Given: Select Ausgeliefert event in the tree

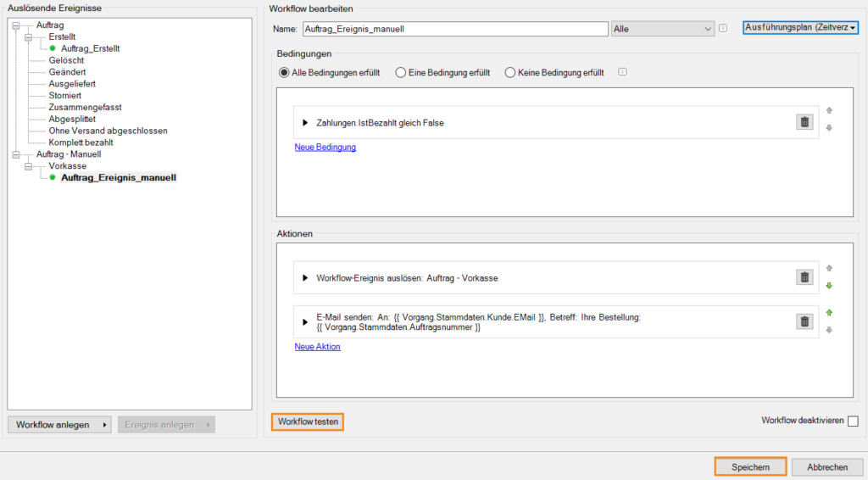Looking at the screenshot, I should (x=72, y=84).
